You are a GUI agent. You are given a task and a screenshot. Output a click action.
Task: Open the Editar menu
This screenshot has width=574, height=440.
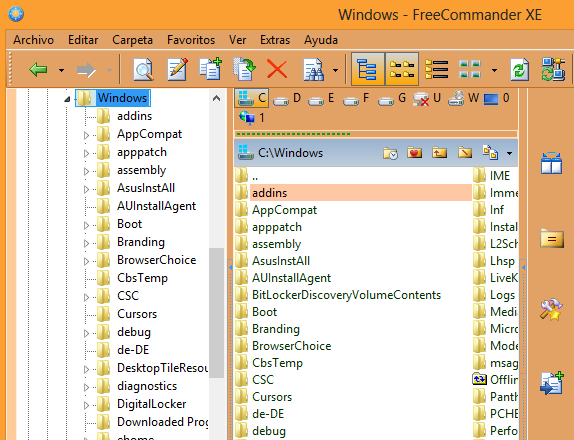(x=83, y=40)
